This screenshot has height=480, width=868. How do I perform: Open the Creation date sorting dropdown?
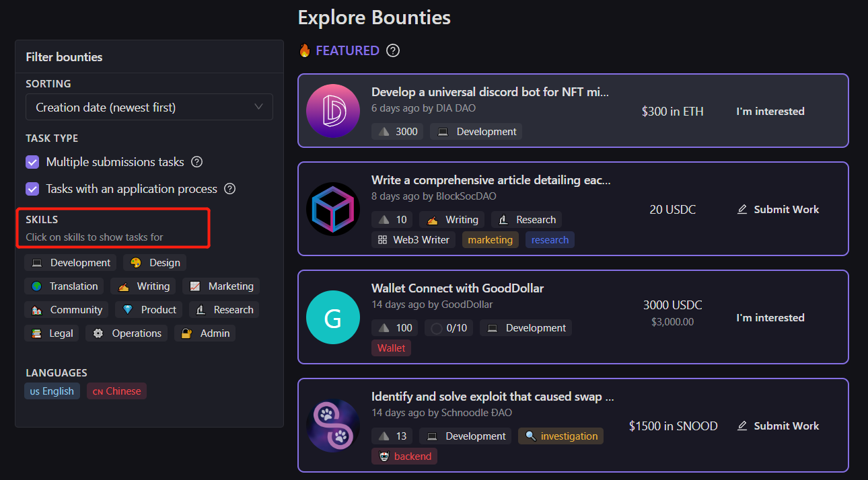coord(149,107)
